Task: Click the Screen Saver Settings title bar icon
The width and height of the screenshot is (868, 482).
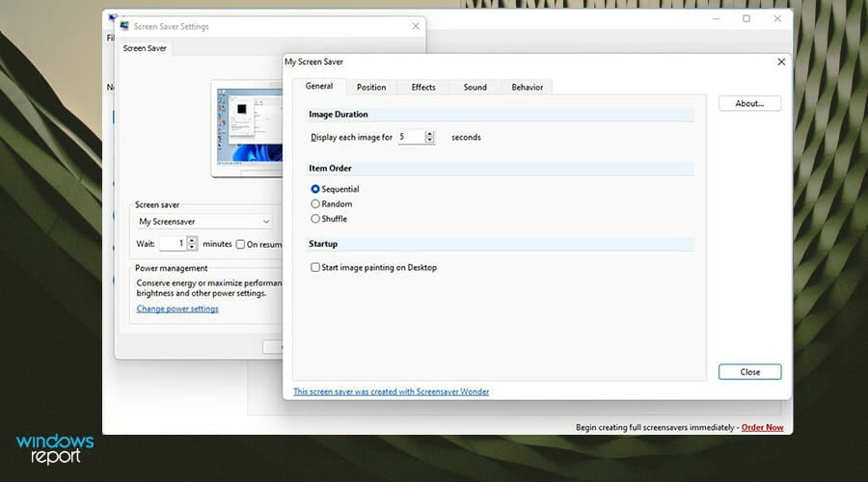Action: (x=124, y=26)
